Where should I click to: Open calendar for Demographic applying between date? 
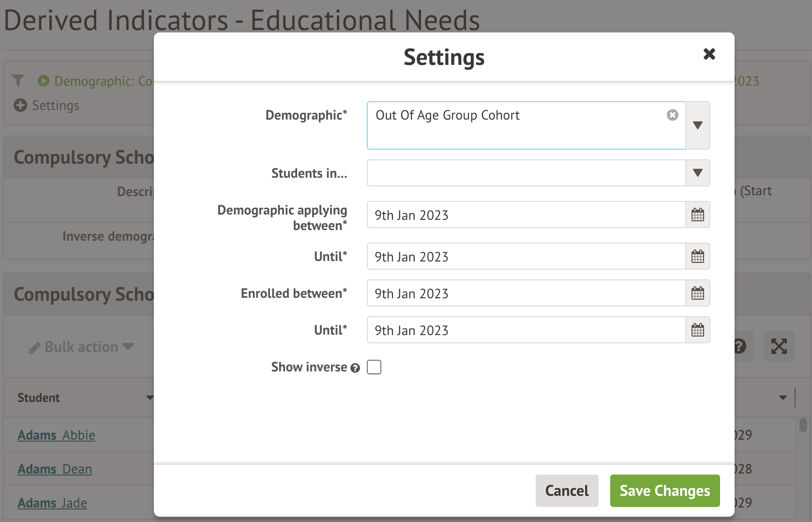[x=697, y=215]
